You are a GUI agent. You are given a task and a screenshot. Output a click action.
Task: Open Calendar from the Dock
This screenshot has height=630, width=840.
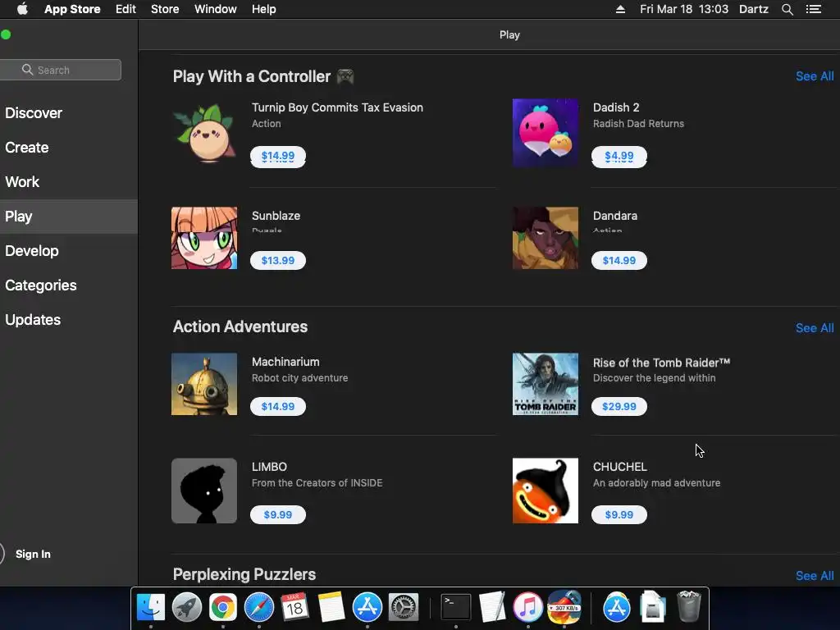coord(294,608)
